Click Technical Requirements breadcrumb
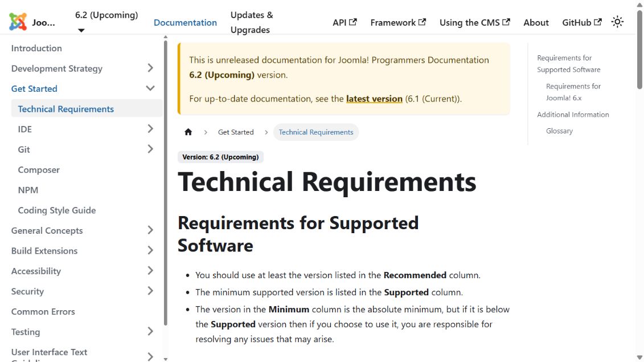The height and width of the screenshot is (362, 644). (x=316, y=132)
